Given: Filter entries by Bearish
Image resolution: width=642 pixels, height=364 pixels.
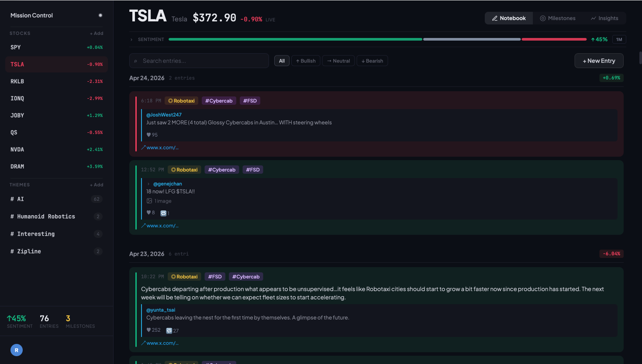Looking at the screenshot, I should pos(372,61).
